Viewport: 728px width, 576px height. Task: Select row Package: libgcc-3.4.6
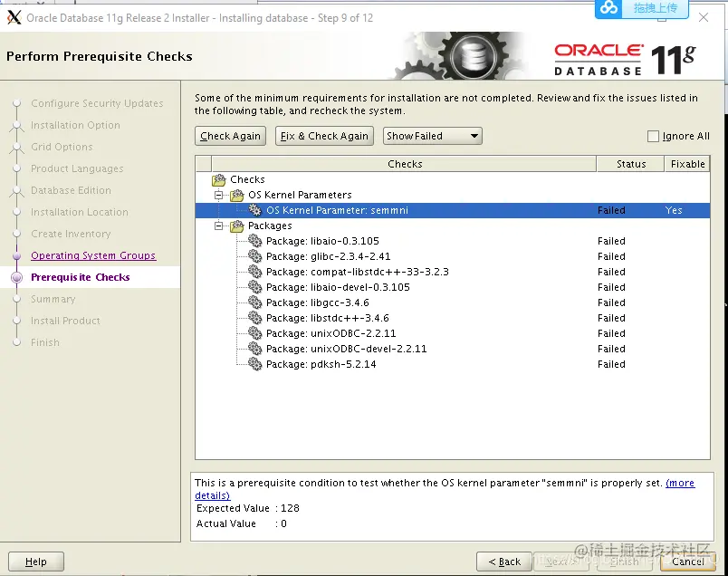pos(453,302)
